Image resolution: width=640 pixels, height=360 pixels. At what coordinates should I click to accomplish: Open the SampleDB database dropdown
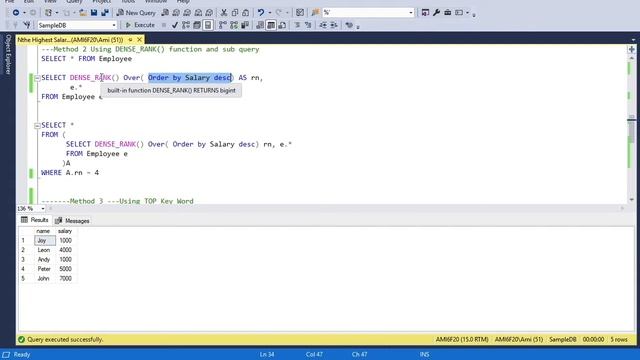[114, 25]
